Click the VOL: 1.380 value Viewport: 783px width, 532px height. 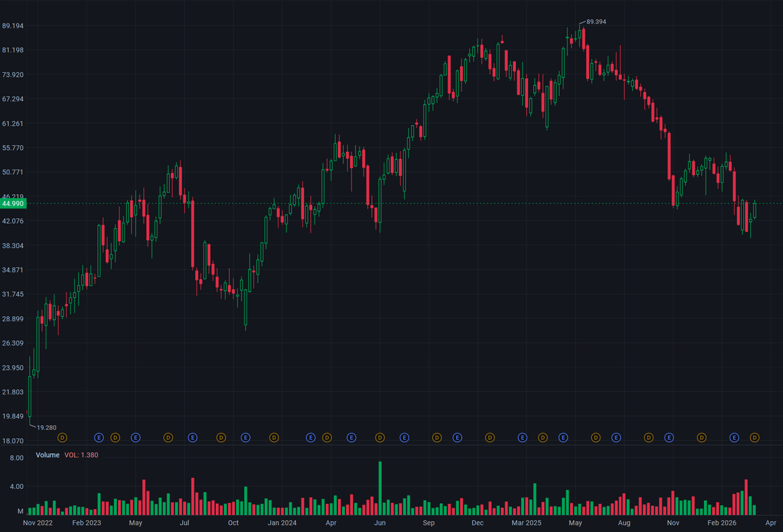point(82,455)
